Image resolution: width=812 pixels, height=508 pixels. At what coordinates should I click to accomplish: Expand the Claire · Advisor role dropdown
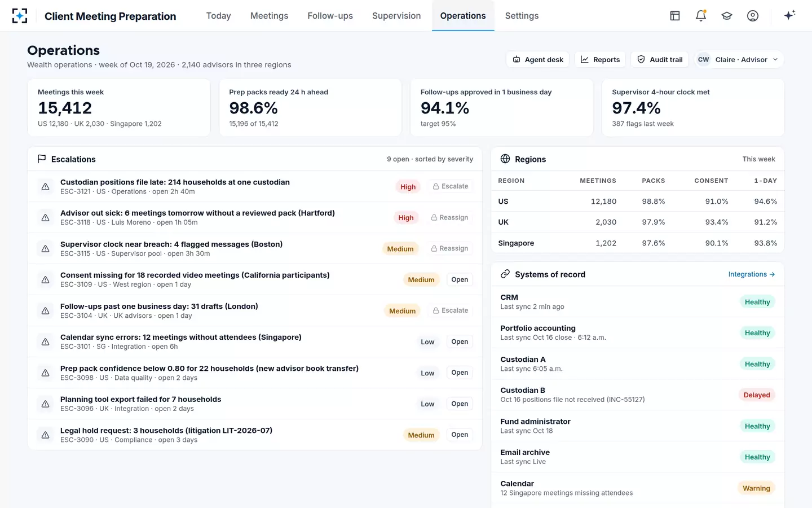pyautogui.click(x=739, y=59)
